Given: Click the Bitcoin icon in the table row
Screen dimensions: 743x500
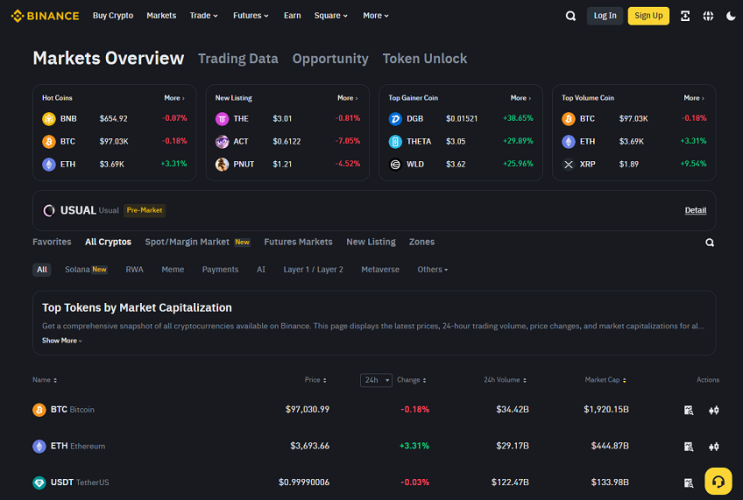Looking at the screenshot, I should click(39, 409).
